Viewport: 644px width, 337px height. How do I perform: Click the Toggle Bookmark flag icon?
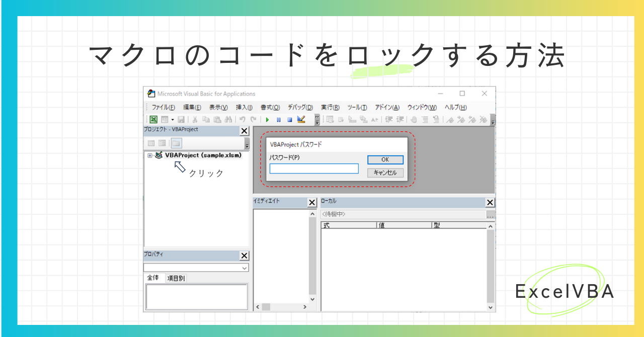(x=450, y=120)
